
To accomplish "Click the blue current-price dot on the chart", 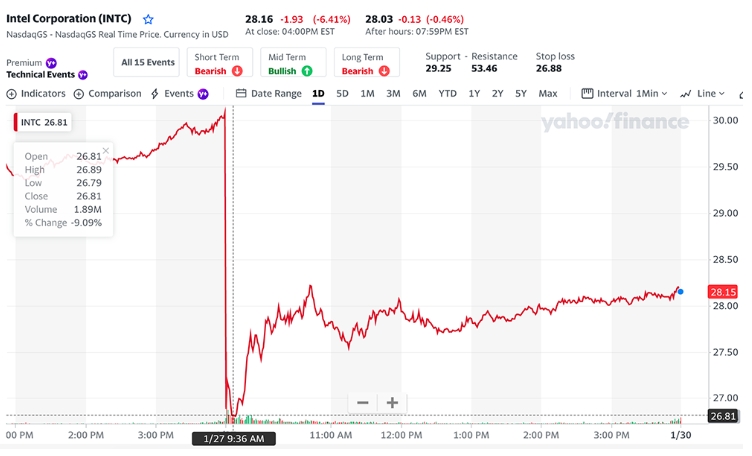I will tap(681, 292).
